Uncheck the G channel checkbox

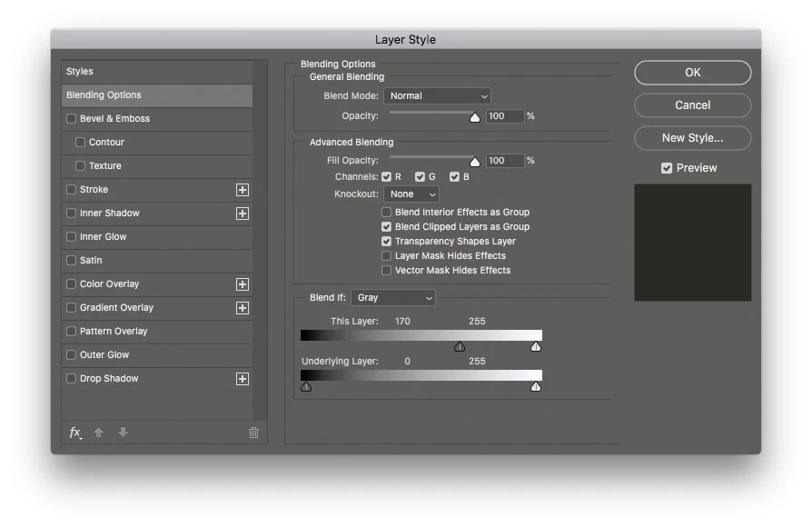pos(420,176)
